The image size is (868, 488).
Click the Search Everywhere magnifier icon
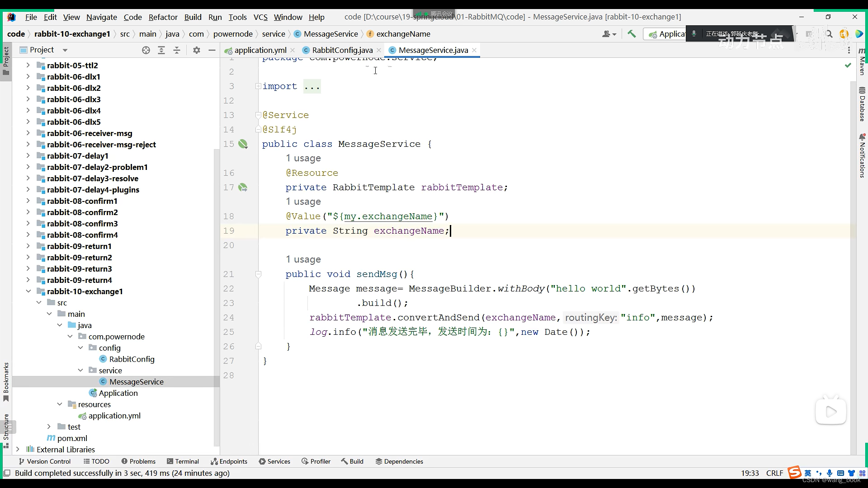829,34
